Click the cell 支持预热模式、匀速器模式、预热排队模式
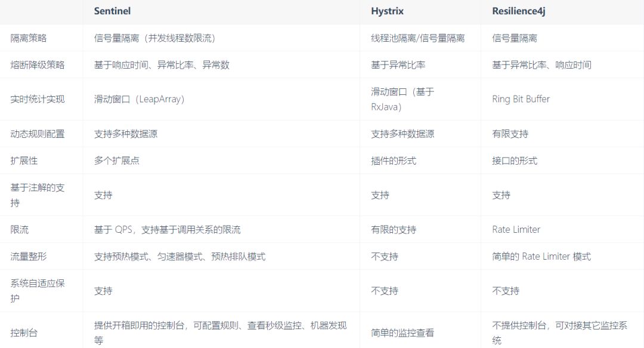 [180, 257]
